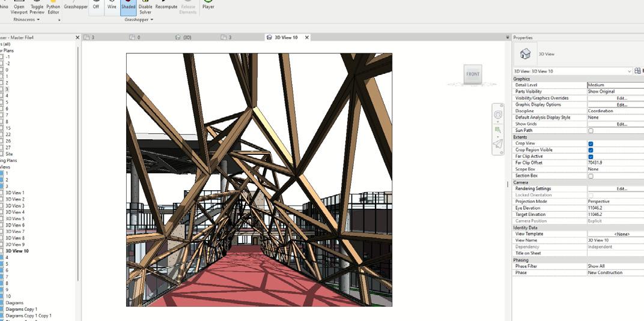The image size is (644, 321).
Task: Click the View Name value field
Action: tap(616, 240)
